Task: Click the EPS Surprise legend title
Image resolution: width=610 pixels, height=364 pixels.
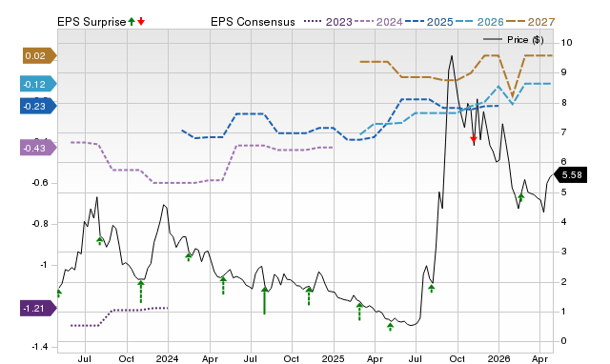Action: [91, 22]
